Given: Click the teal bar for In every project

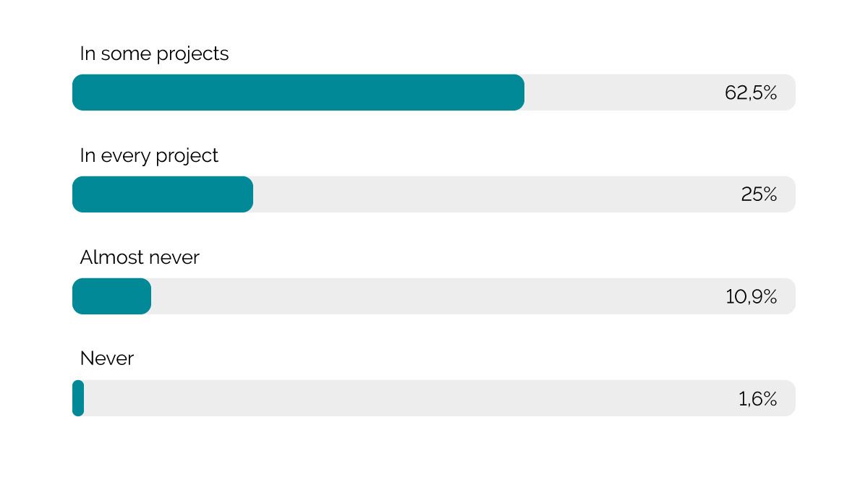Looking at the screenshot, I should 163,194.
